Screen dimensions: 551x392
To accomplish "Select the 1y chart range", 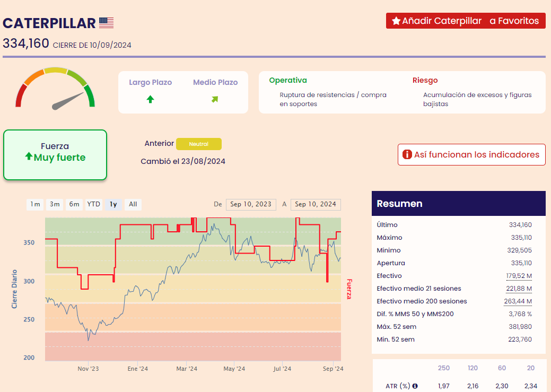I will pos(113,204).
